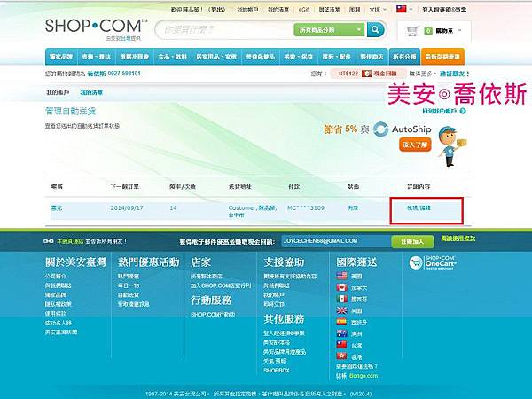The image size is (532, 399).
Task: Expand the country flag selector arrow
Action: point(411,10)
